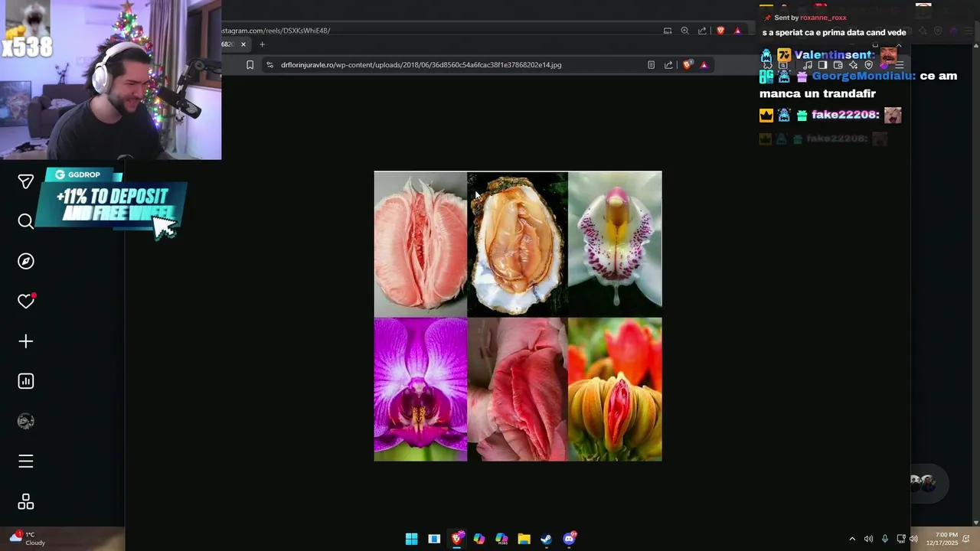Image resolution: width=980 pixels, height=551 pixels.
Task: Open the More hamburger menu in sidebar
Action: tap(26, 461)
